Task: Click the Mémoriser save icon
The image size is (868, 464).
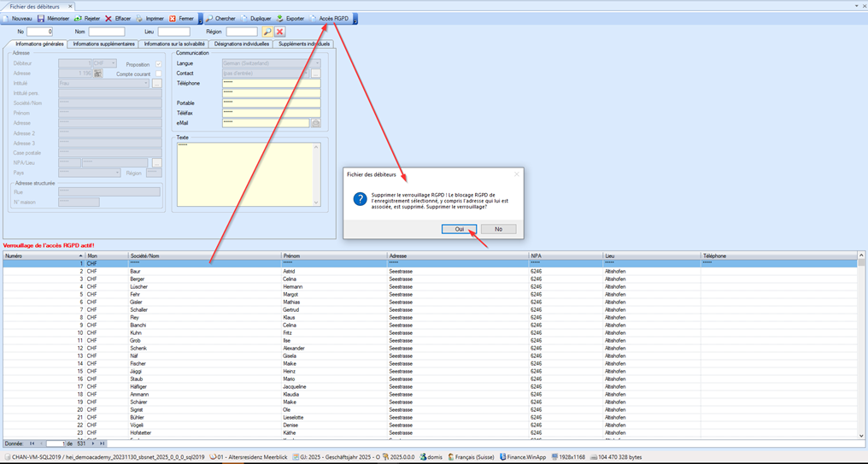Action: click(41, 18)
